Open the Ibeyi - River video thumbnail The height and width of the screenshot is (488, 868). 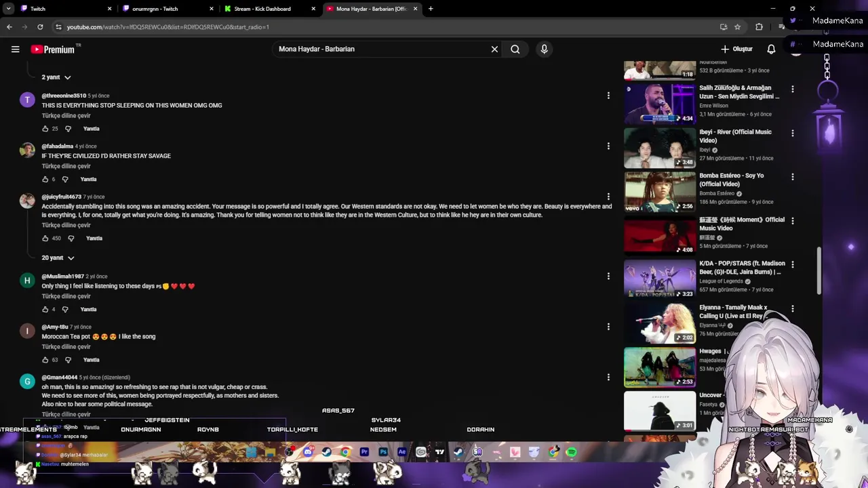[x=660, y=148]
